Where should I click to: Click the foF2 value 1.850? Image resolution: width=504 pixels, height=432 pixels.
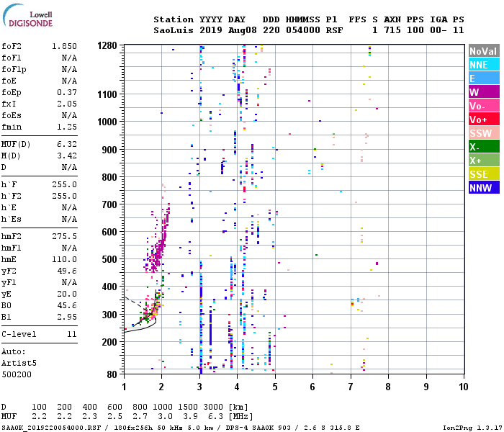[64, 46]
